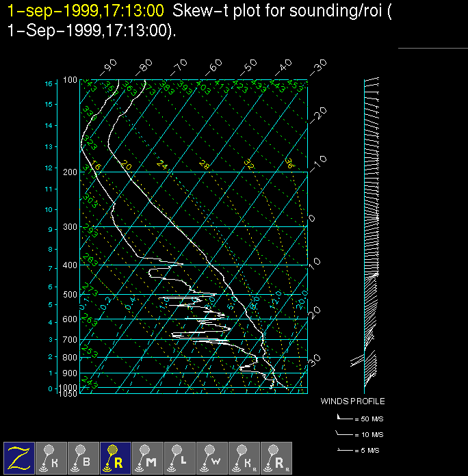Image resolution: width=468 pixels, height=476 pixels.
Task: Click the 16 km altitude axis label
Action: pyautogui.click(x=49, y=83)
